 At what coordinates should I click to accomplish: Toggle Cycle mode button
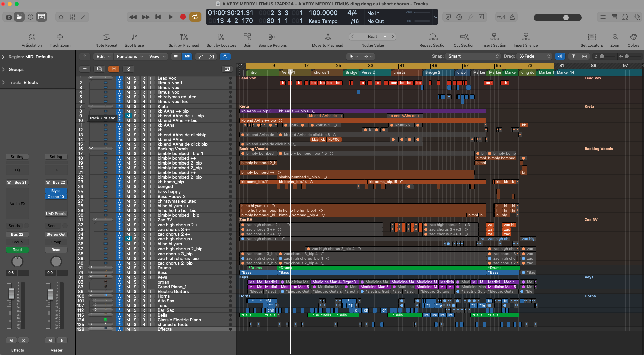[x=195, y=17]
